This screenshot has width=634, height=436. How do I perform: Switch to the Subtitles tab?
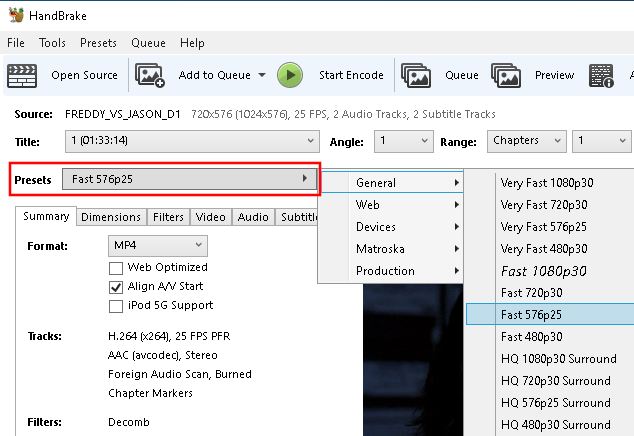[x=298, y=217]
